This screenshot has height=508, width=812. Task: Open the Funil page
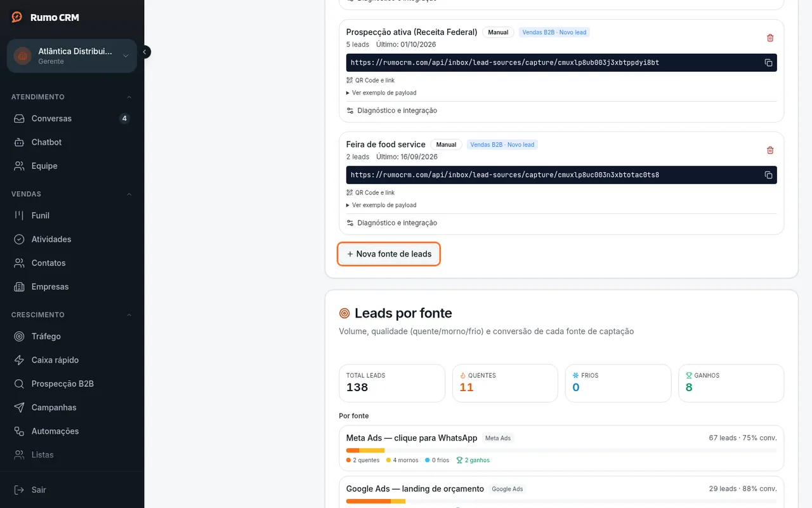click(72, 215)
